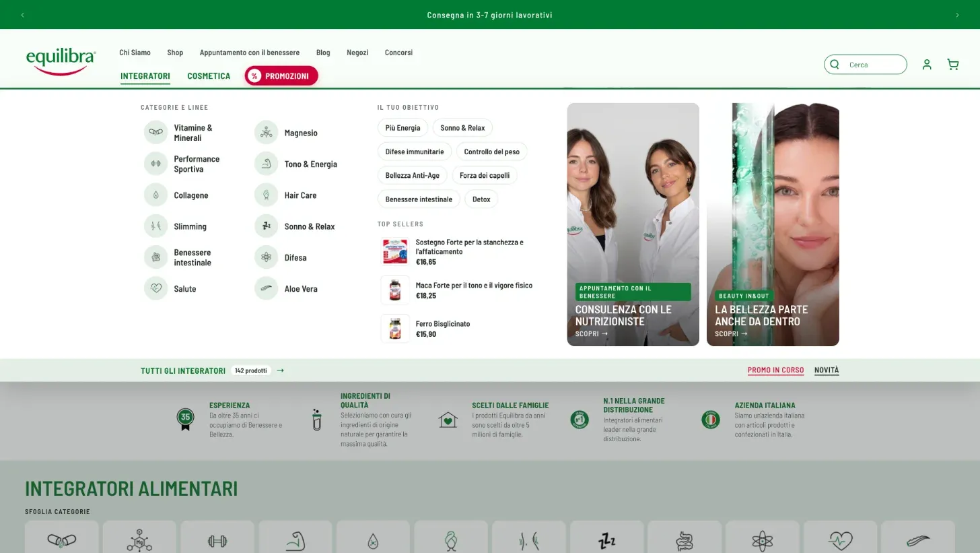
Task: Click arrow beside Tutti gli integratori
Action: [280, 370]
